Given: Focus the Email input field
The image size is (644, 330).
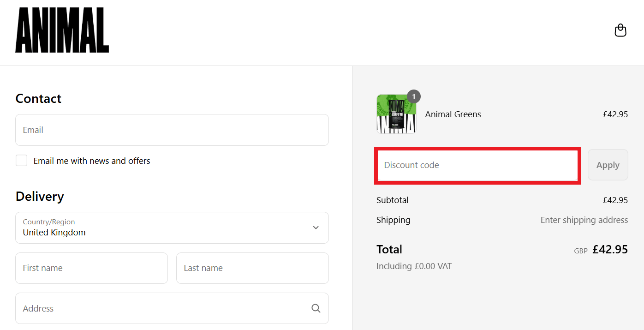Looking at the screenshot, I should pos(172,130).
